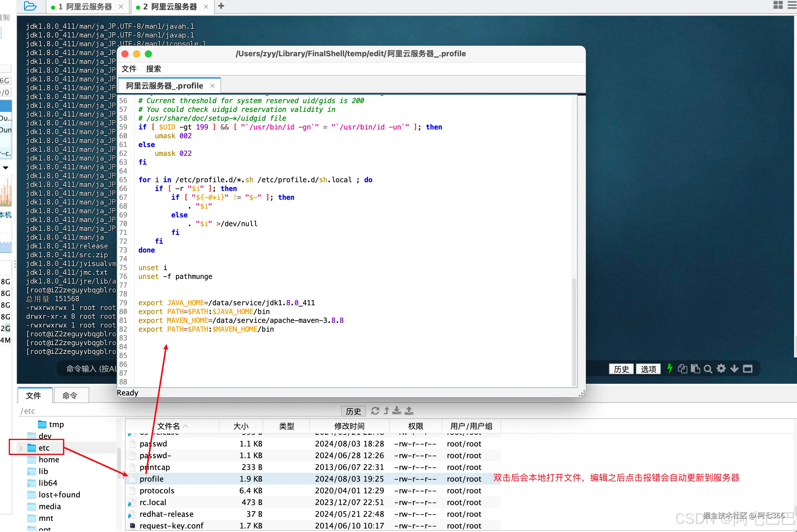Screen dimensions: 797x532
Task: Click 历史 button above file list
Action: tap(353, 411)
